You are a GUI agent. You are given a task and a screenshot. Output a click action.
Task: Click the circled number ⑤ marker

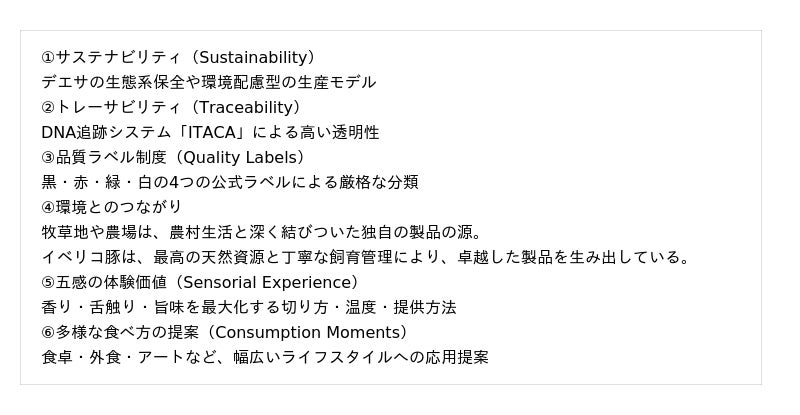(48, 282)
